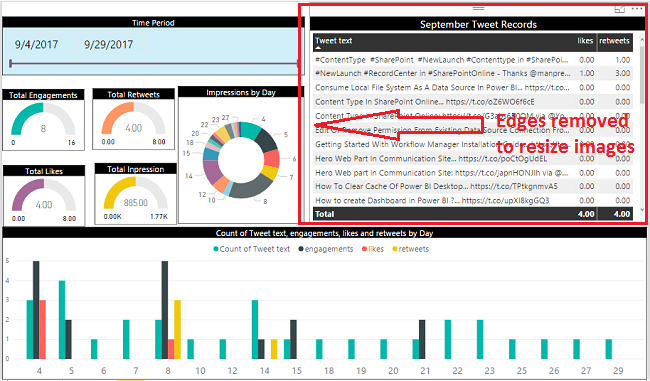Open focus mode for September Tweet Records
Image resolution: width=650 pixels, height=381 pixels.
click(619, 9)
